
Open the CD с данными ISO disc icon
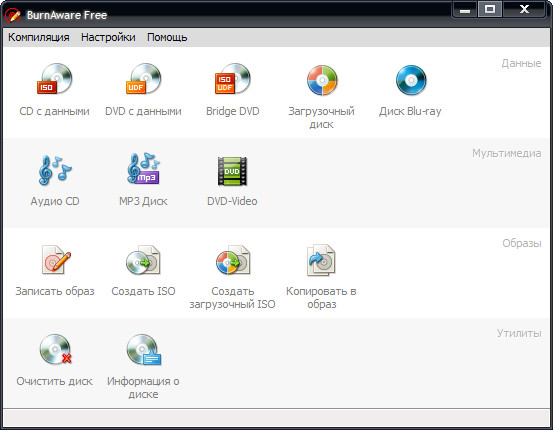coord(55,79)
